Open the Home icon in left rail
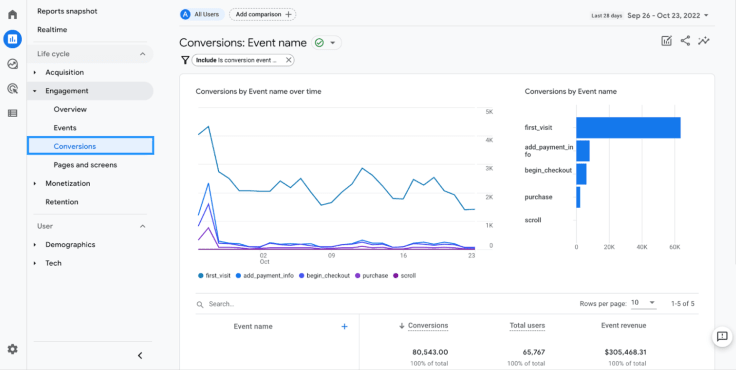736x370 pixels. [13, 14]
